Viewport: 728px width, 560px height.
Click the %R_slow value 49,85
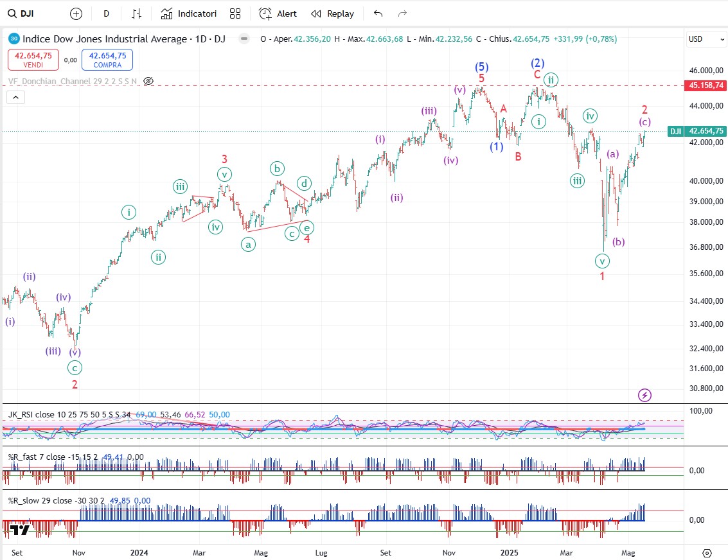[x=120, y=501]
